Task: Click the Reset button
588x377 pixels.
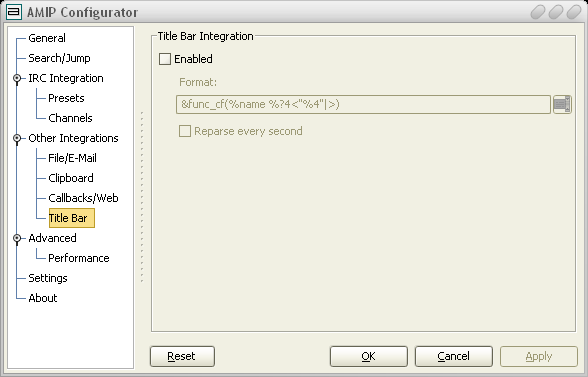Action: tap(182, 356)
